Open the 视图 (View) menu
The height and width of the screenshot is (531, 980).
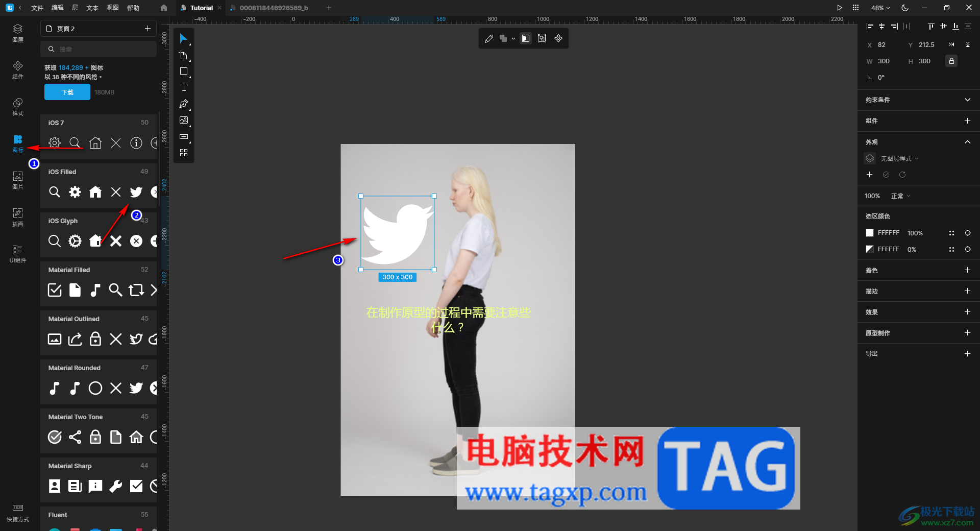[x=113, y=8]
